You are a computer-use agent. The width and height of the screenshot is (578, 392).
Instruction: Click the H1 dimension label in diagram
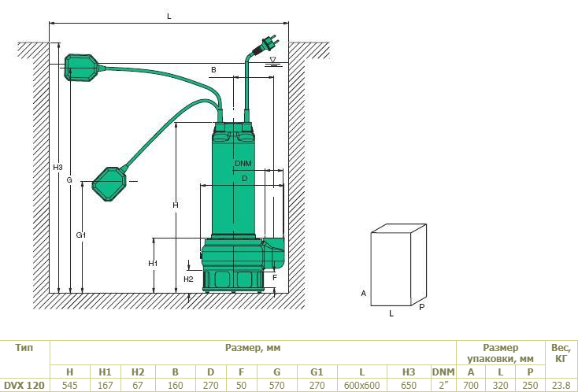coord(154,262)
